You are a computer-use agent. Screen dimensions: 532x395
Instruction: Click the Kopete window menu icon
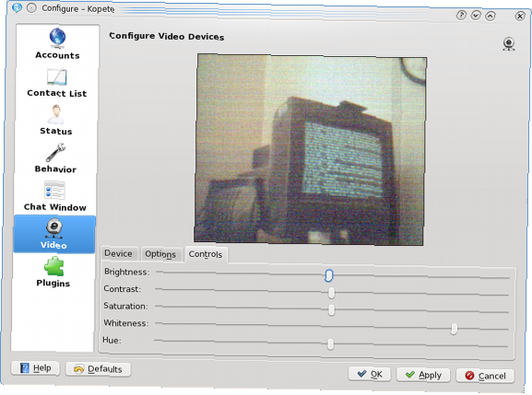(16, 7)
